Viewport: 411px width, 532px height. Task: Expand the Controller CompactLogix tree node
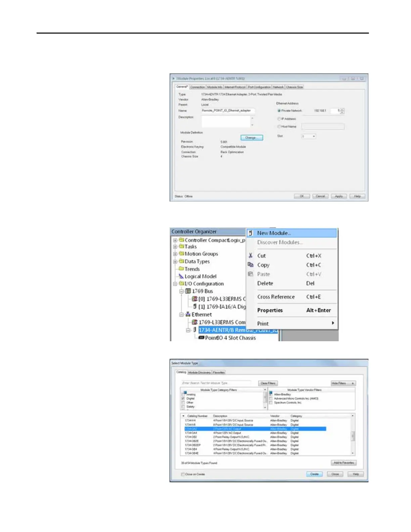[x=175, y=240]
